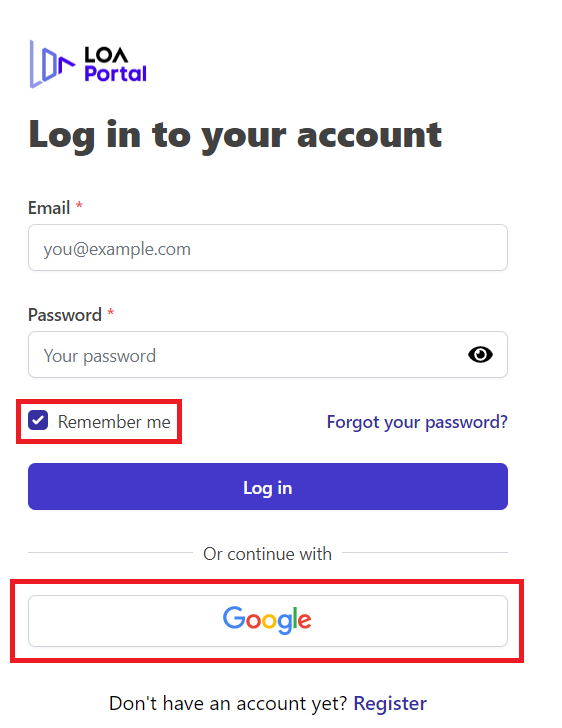
Task: Open the Register link
Action: point(390,703)
